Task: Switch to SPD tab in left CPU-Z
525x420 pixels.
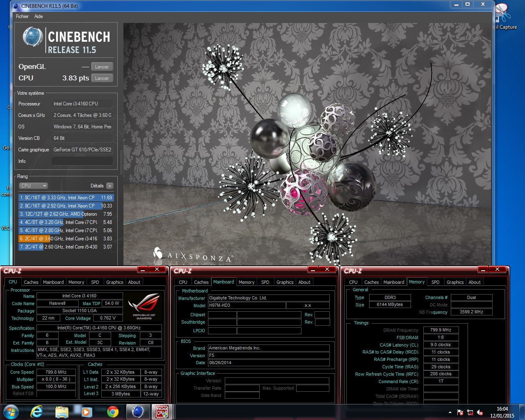Action: [x=95, y=282]
